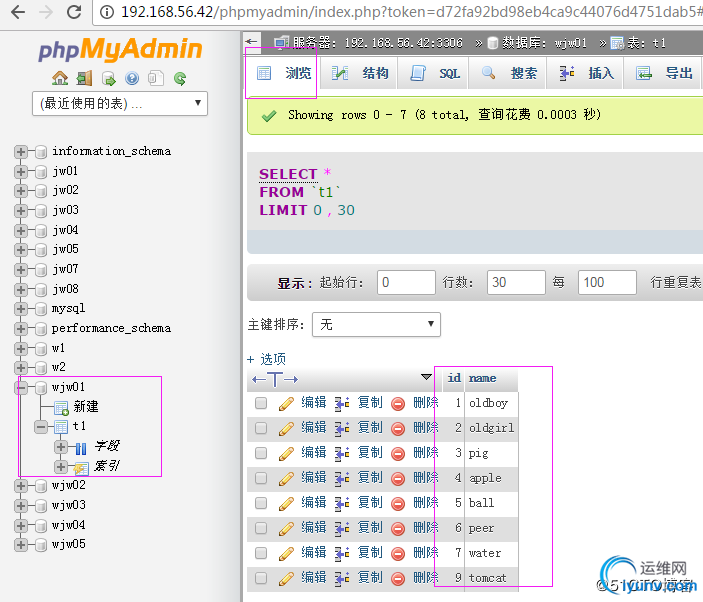Expand performance_schema database node
703x602 pixels.
(x=20, y=329)
